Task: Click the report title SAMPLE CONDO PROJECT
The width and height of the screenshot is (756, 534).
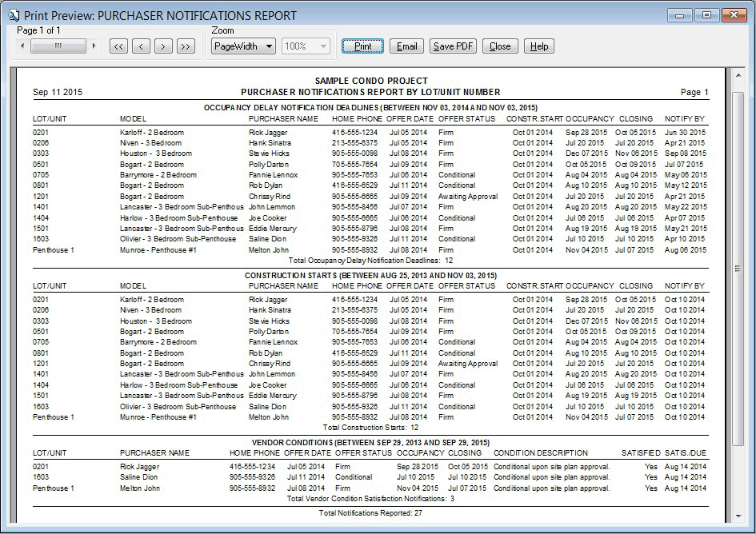Action: coord(371,81)
